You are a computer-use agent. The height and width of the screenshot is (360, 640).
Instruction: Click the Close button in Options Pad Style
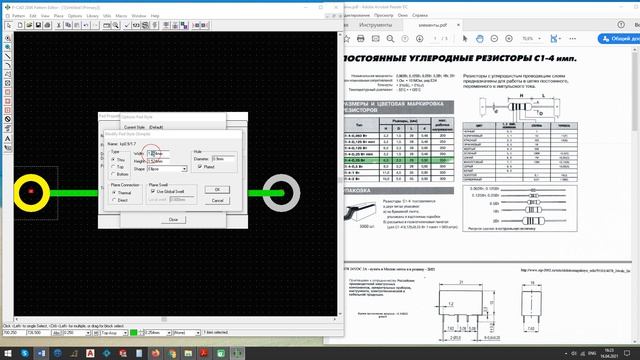coord(173,220)
